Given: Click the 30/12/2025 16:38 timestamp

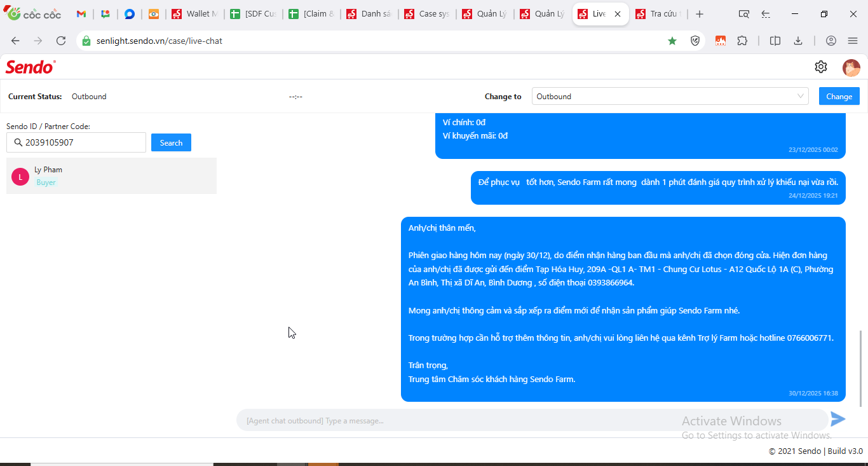Looking at the screenshot, I should coord(813,394).
